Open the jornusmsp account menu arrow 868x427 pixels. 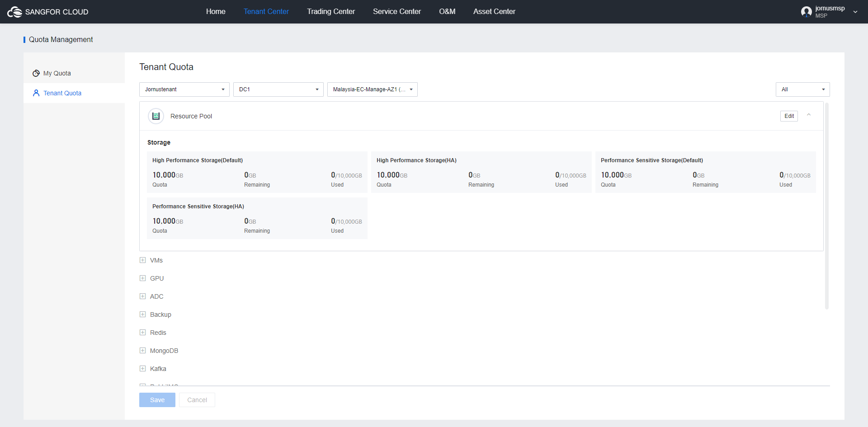(855, 12)
